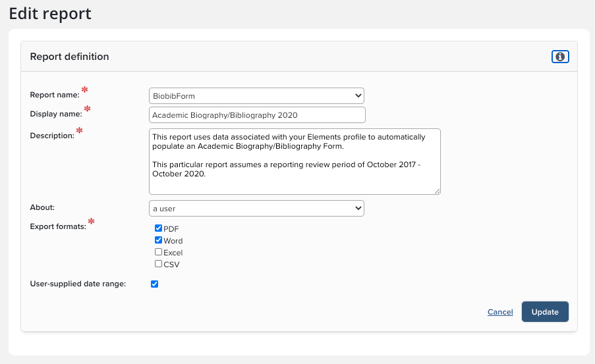Open the Report name dropdown
This screenshot has height=364, width=595.
[256, 96]
